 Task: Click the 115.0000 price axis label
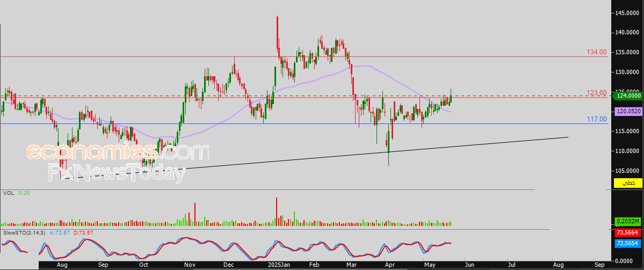627,132
